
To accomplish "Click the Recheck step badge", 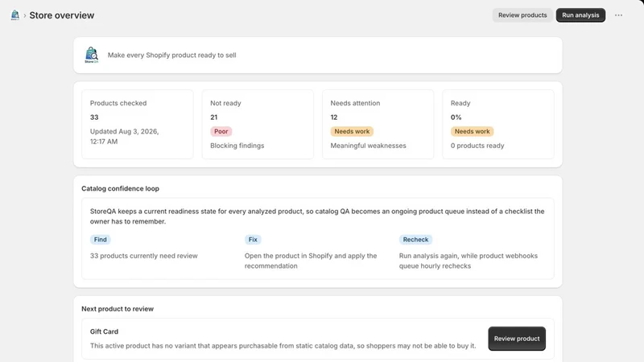I will [x=415, y=239].
